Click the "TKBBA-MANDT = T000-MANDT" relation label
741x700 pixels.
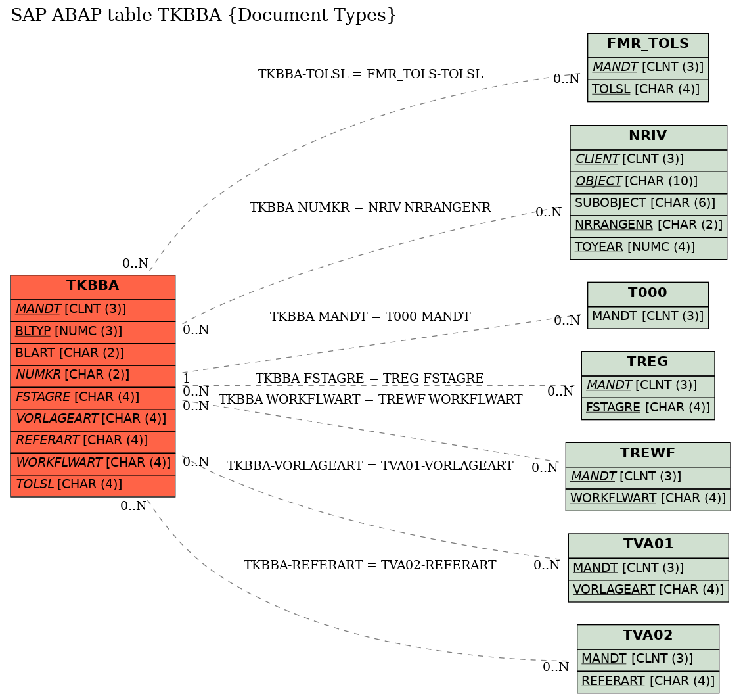tap(370, 316)
